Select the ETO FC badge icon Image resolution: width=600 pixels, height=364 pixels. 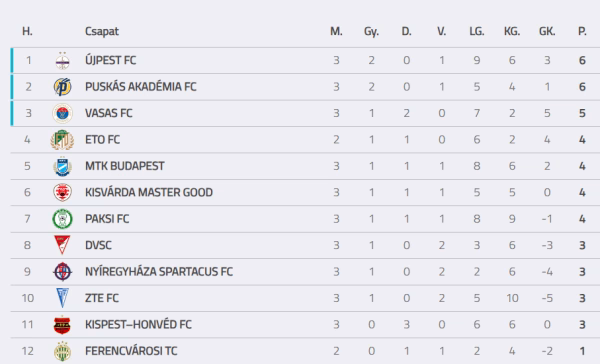(x=62, y=140)
